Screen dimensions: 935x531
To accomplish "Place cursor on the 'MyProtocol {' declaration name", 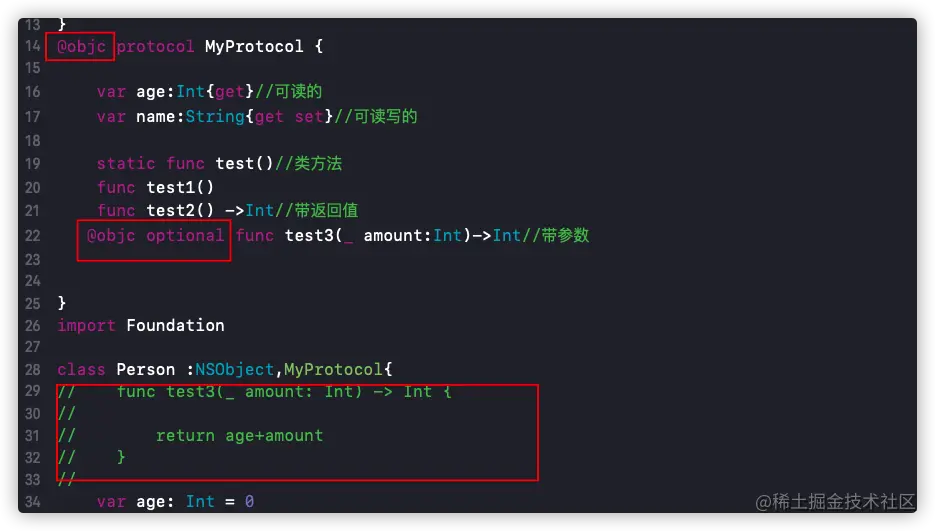I will 264,47.
